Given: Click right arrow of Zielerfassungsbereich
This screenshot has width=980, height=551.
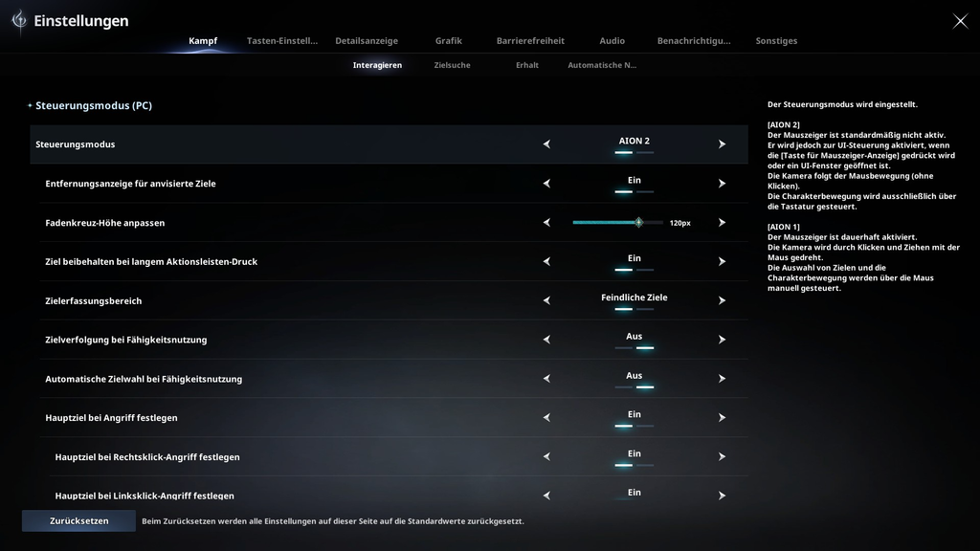Looking at the screenshot, I should click(x=722, y=300).
